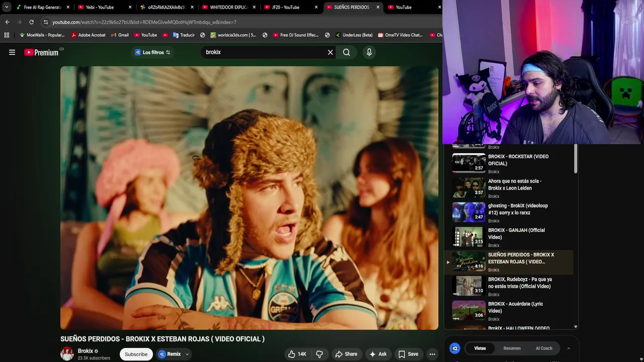The image size is (644, 362).
Task: Play Pa que ya no estés triste
Action: (512, 287)
